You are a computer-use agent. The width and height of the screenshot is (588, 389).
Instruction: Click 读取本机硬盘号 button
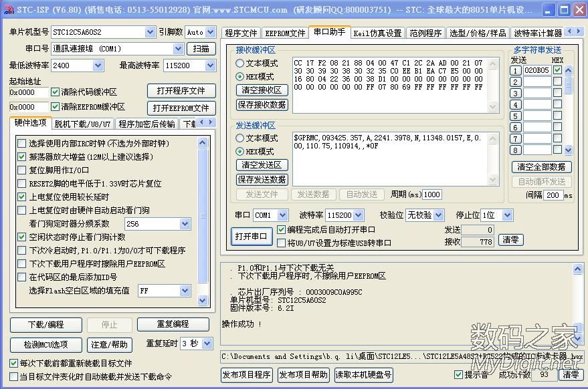[x=363, y=375]
